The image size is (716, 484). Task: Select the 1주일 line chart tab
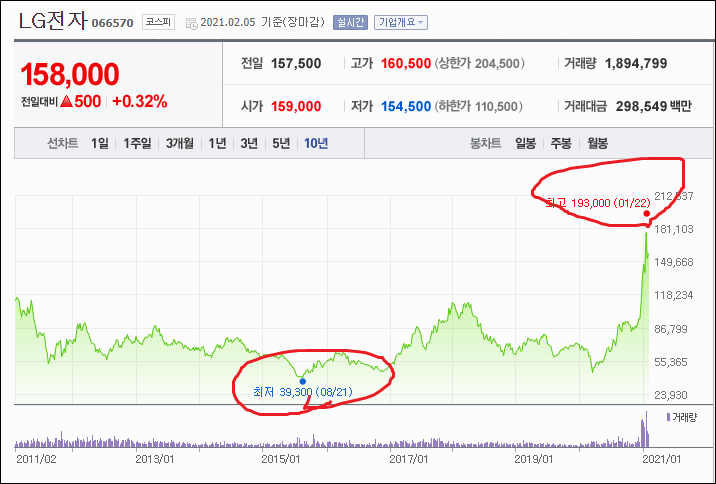coord(137,143)
